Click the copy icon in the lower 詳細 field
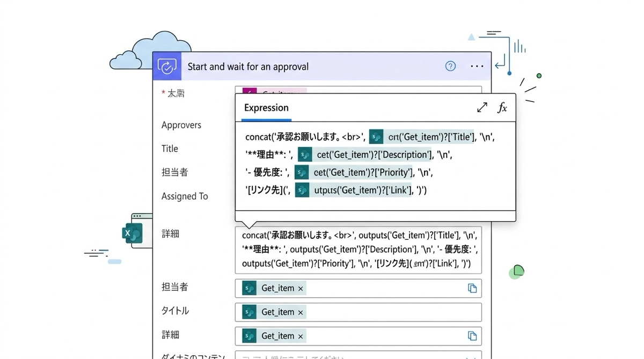Screen dimensions: 644x359 pyautogui.click(x=472, y=336)
